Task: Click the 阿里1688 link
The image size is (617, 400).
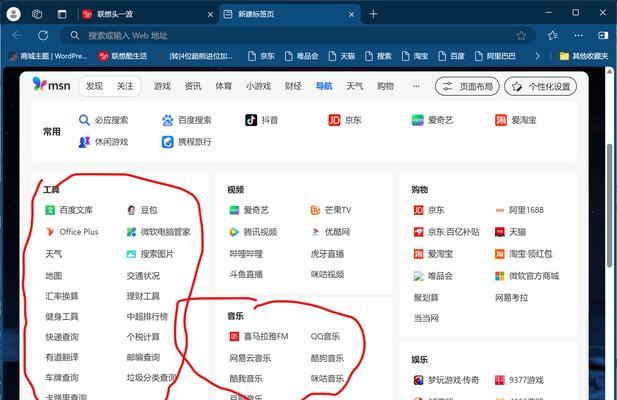Action: click(526, 210)
